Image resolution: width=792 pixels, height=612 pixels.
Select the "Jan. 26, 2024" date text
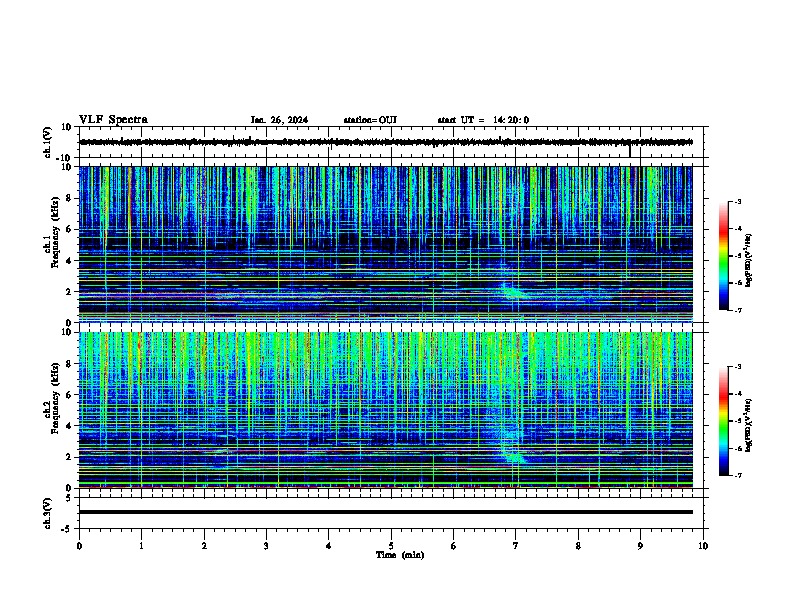279,120
